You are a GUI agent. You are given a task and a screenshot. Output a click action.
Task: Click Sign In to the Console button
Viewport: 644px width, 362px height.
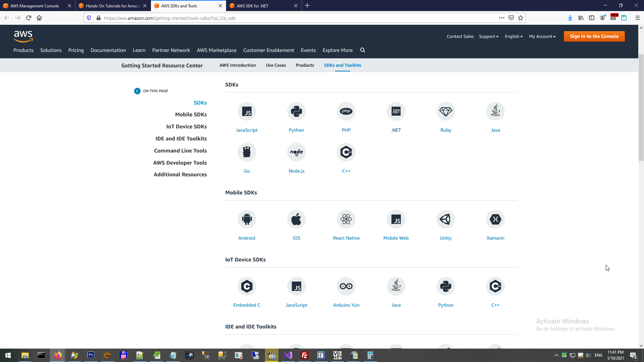pos(594,36)
